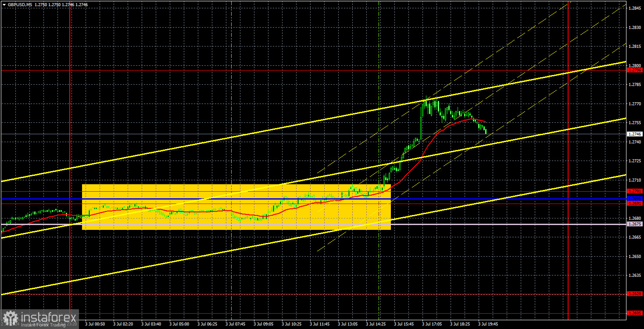Viewport: 644px width, 329px height.
Task: Click the 1.2635 price scale value
Action: 635,275
